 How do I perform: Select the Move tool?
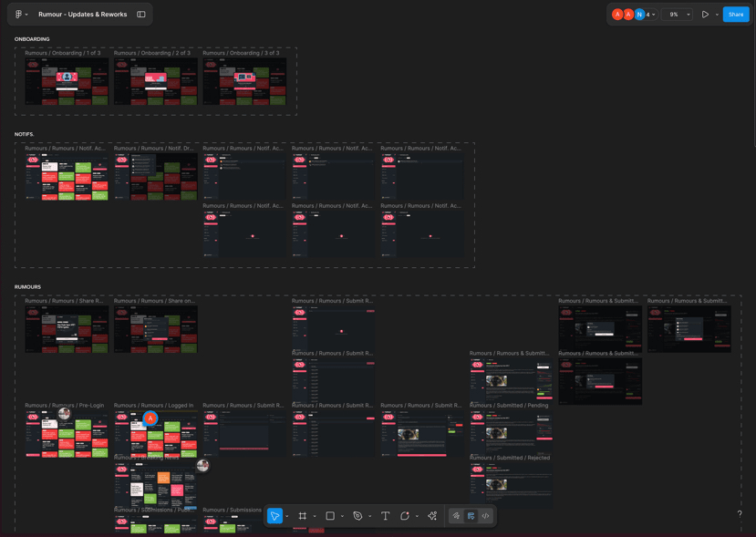274,516
